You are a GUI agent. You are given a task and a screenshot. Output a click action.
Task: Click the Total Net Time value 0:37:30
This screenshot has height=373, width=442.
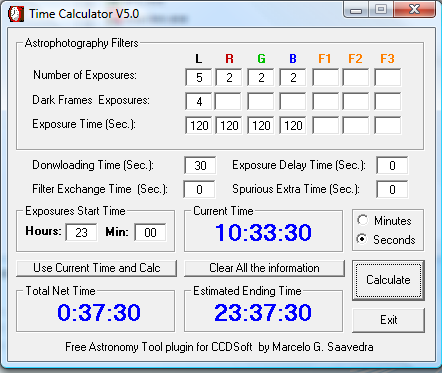click(99, 313)
